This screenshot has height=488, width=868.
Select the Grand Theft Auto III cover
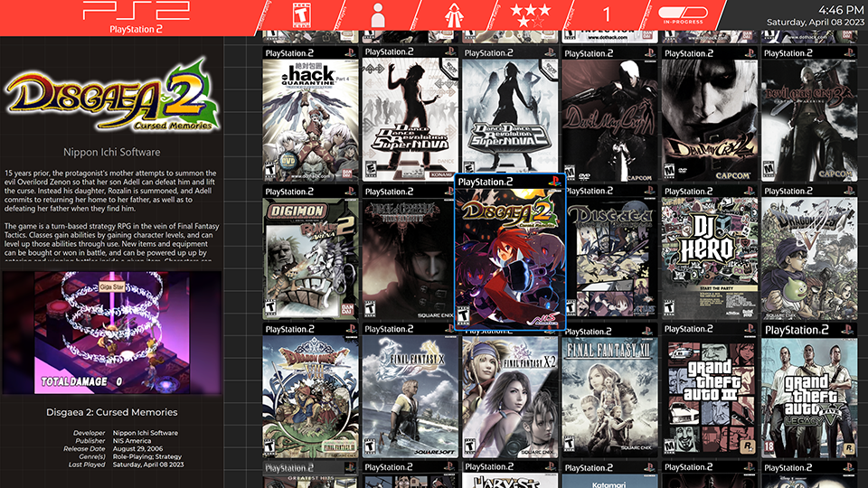pyautogui.click(x=710, y=390)
